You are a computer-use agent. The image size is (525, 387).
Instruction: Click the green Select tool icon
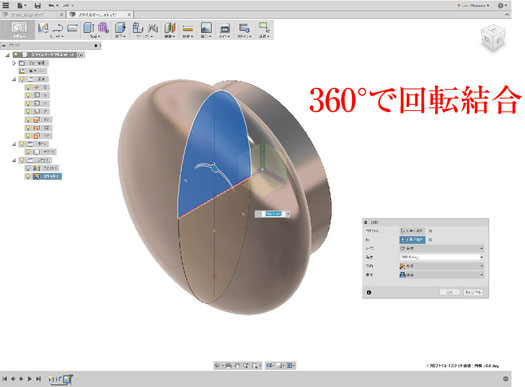(264, 27)
